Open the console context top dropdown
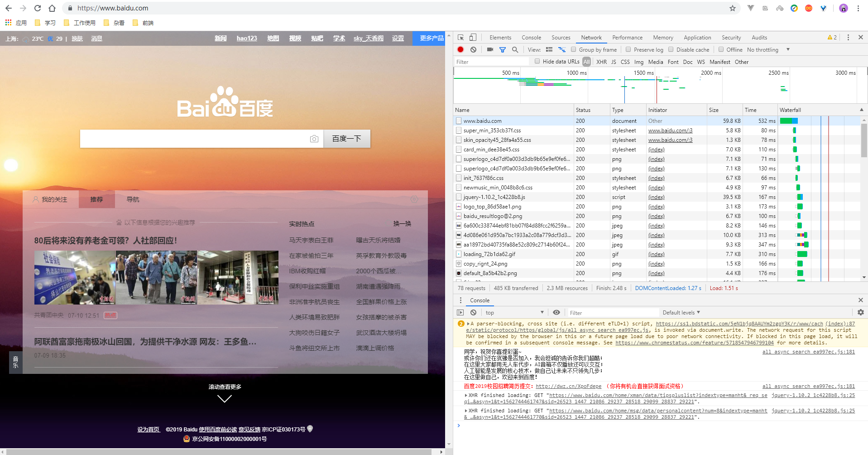Image resolution: width=868 pixels, height=455 pixels. pos(514,312)
